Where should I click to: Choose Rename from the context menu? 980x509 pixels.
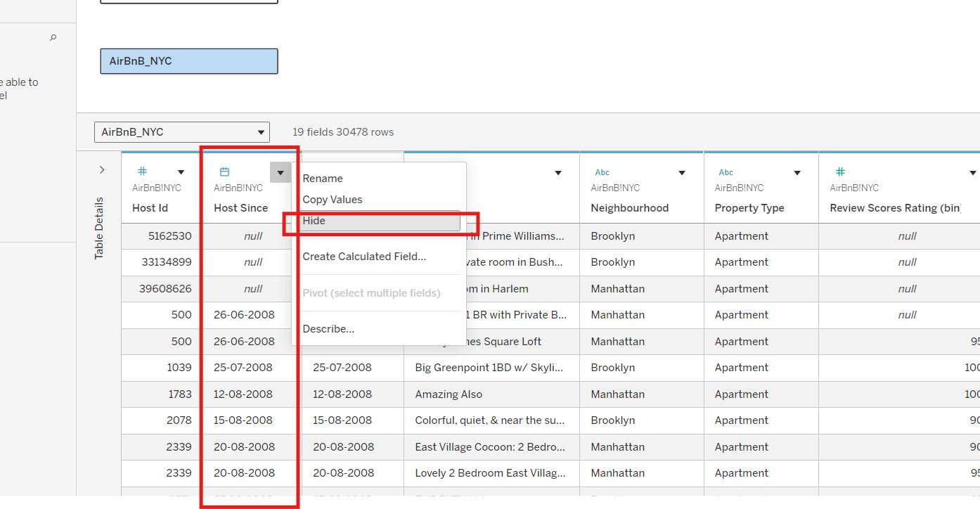(x=323, y=179)
